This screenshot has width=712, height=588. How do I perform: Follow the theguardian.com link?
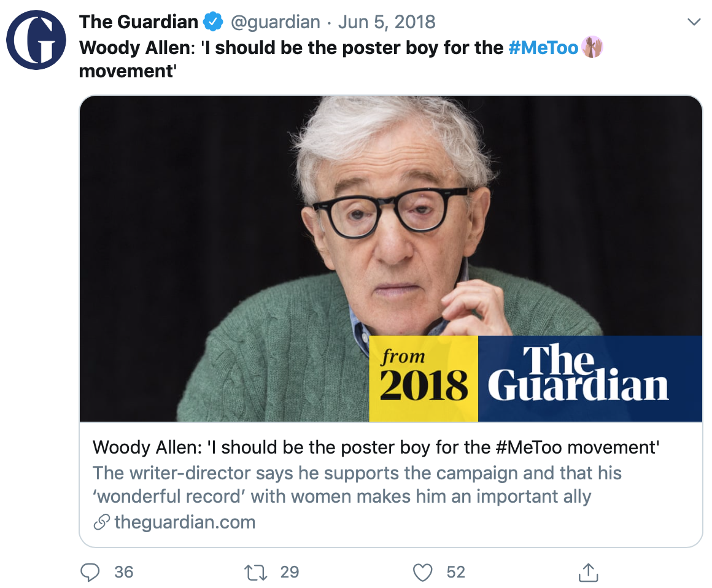185,522
